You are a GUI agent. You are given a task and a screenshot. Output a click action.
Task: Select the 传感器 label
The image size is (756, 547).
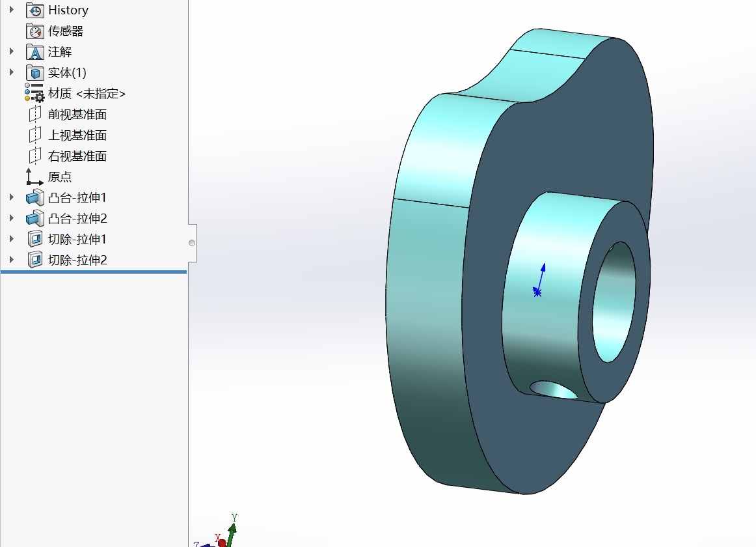point(66,31)
